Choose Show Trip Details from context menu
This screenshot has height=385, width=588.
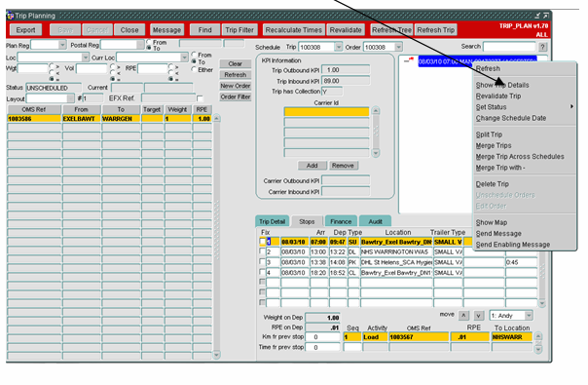pyautogui.click(x=502, y=85)
